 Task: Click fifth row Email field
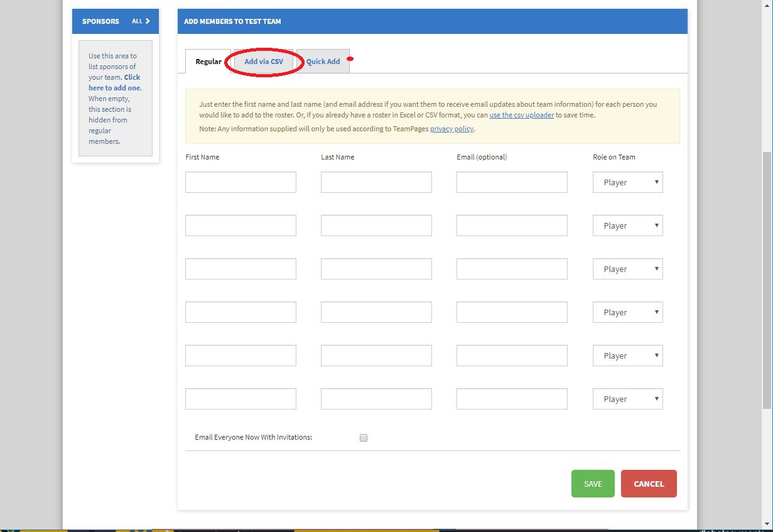click(x=512, y=356)
